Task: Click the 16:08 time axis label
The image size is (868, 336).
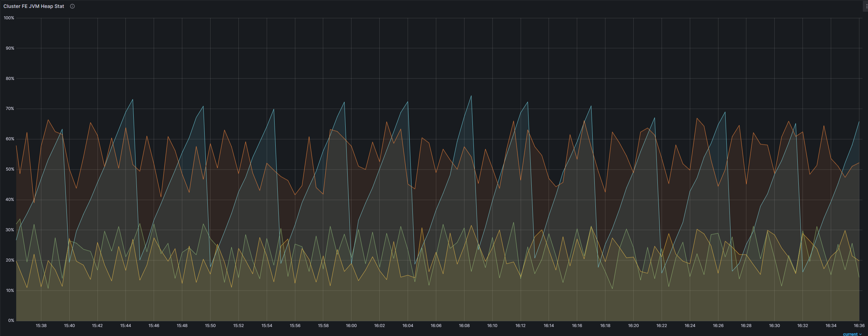Action: point(464,326)
